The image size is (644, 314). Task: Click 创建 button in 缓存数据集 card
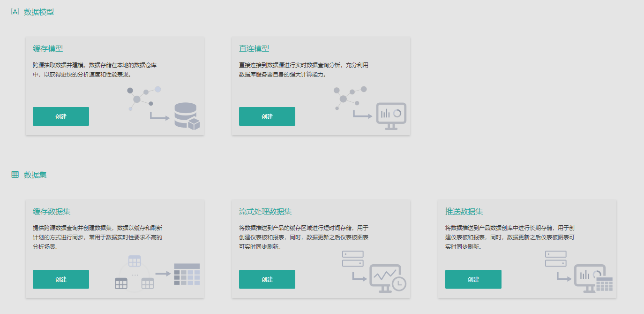(x=61, y=279)
